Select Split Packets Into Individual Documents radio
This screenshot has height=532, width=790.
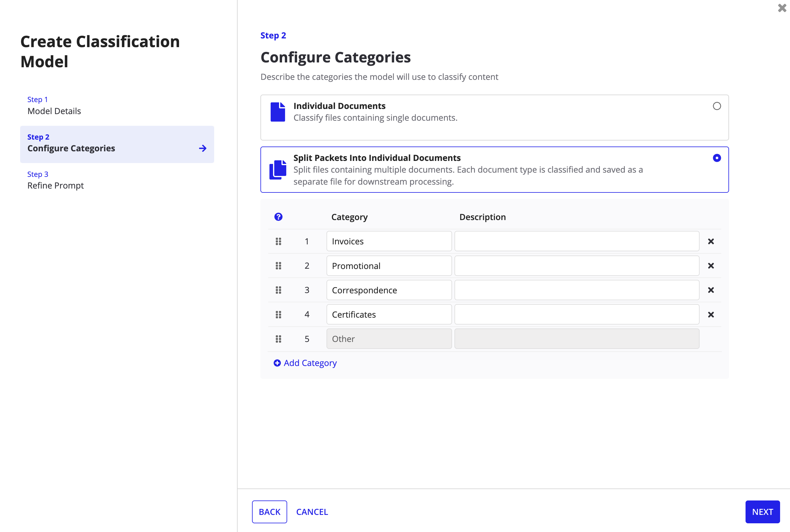[x=717, y=158]
